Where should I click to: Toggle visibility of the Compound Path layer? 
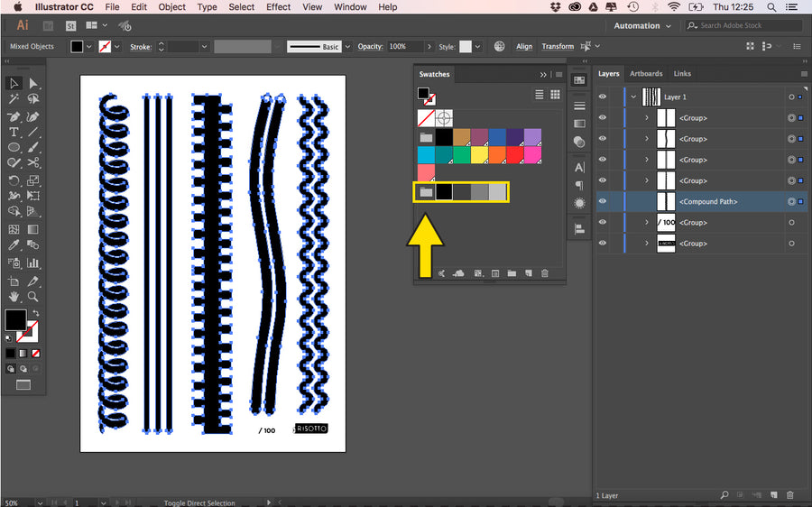(x=602, y=201)
